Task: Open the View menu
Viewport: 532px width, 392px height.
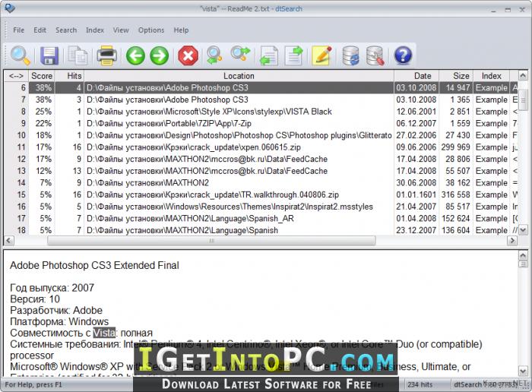Action: (121, 30)
